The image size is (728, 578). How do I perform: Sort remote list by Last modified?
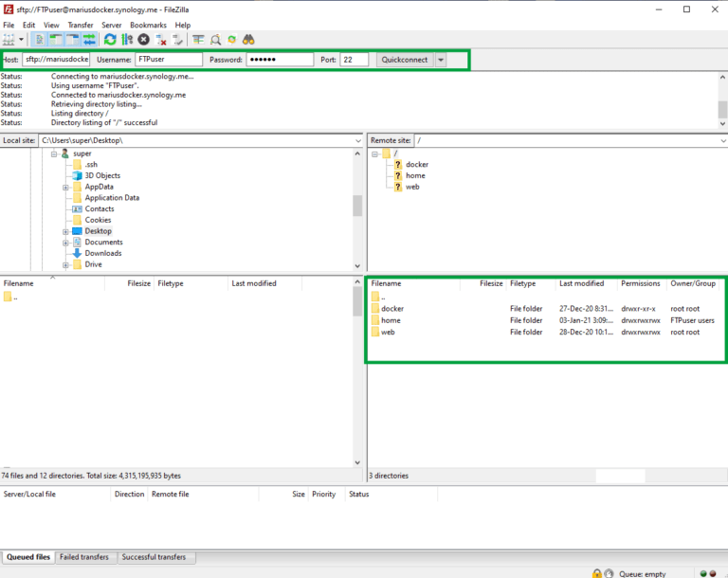tap(582, 283)
